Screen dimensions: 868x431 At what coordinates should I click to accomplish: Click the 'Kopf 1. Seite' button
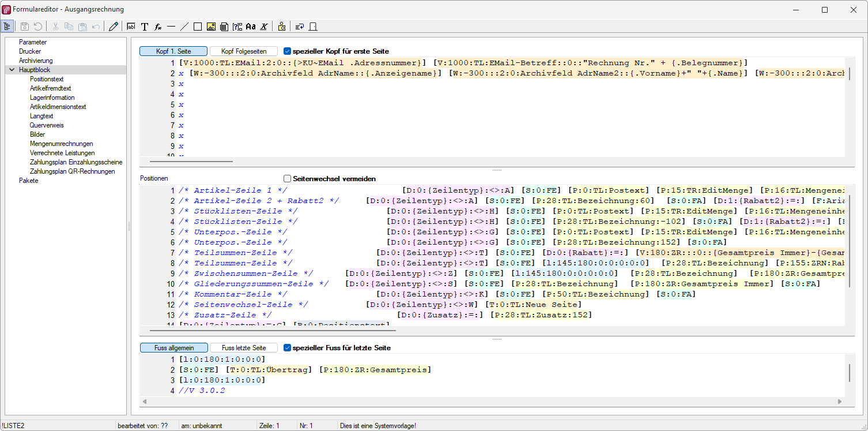pos(173,51)
